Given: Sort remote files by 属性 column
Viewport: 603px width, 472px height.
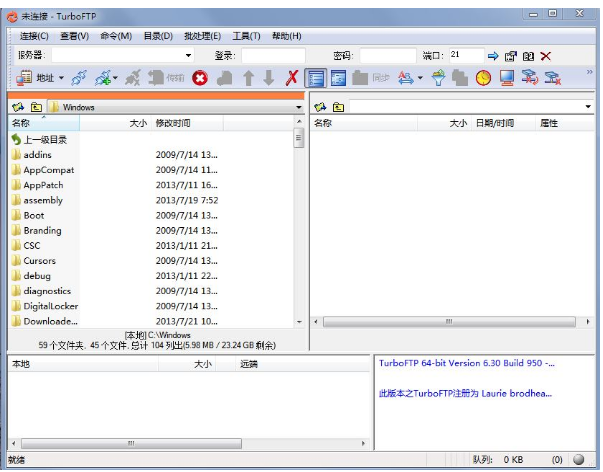Looking at the screenshot, I should pos(565,123).
